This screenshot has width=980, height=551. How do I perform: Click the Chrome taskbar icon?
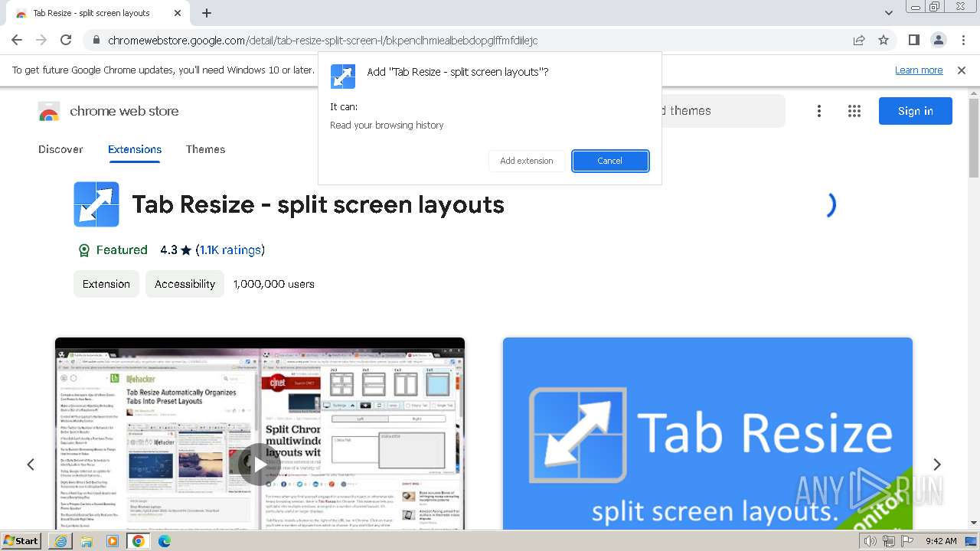[139, 541]
